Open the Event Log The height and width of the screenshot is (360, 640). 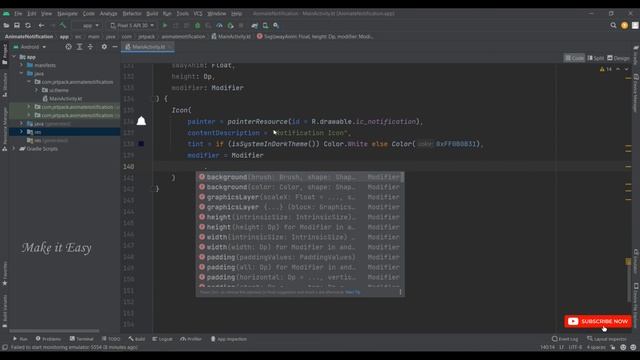[x=565, y=339]
